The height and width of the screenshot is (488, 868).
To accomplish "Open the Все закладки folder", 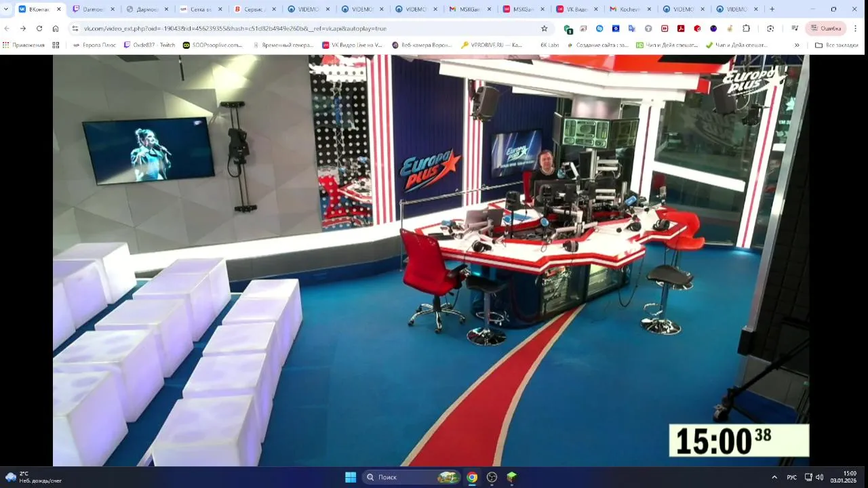I will click(836, 45).
